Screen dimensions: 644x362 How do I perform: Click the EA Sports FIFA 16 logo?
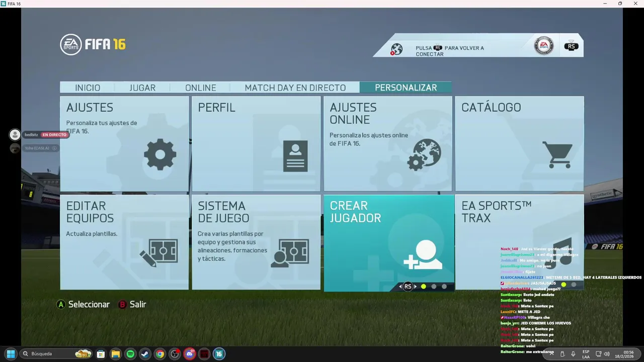pos(93,44)
